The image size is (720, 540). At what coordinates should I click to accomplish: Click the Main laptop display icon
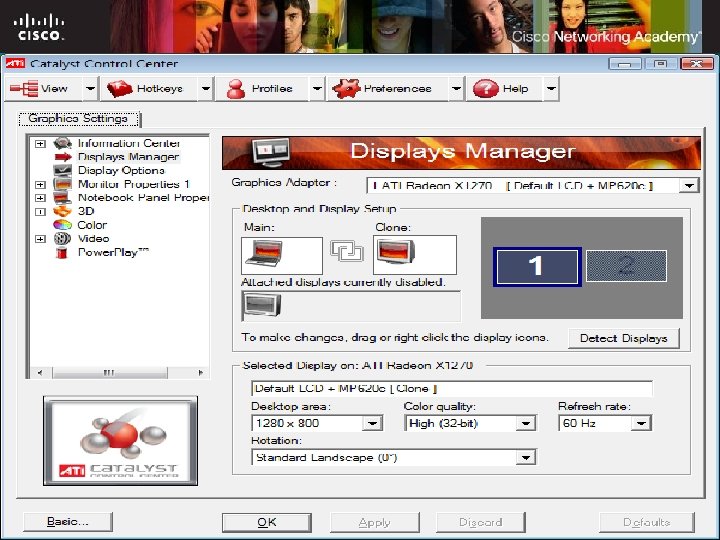tap(264, 253)
